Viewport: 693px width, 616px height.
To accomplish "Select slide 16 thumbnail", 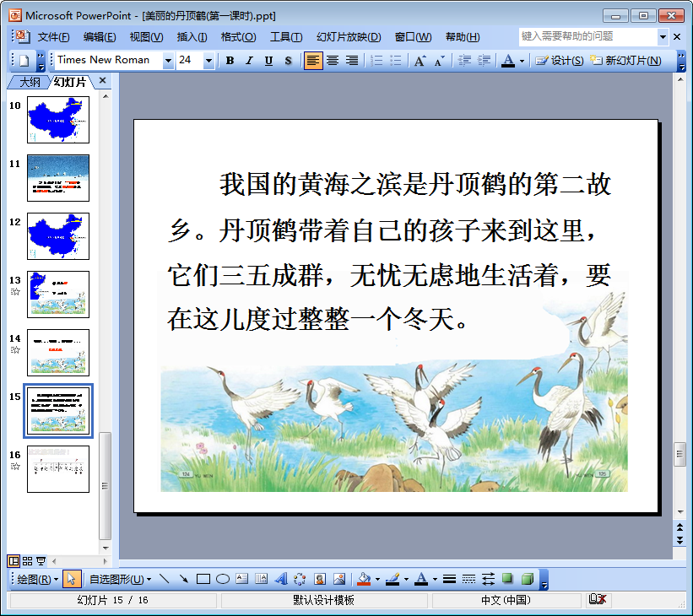I will tap(58, 469).
